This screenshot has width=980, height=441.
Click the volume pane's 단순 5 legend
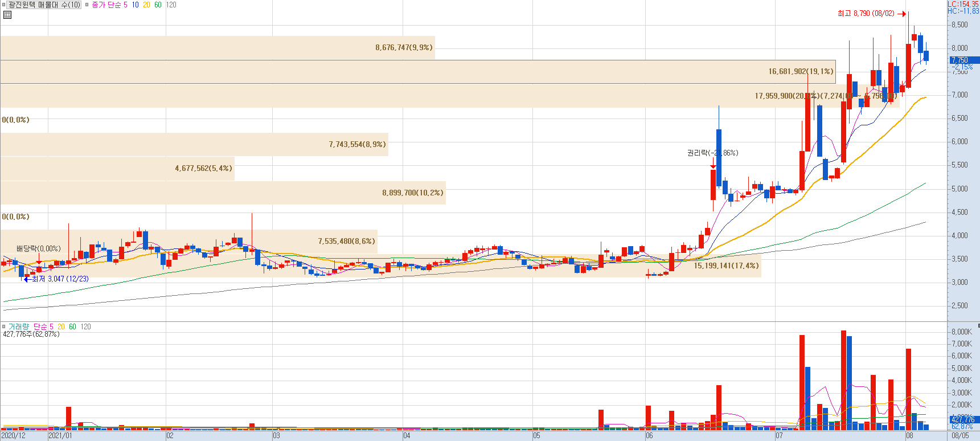(43, 326)
